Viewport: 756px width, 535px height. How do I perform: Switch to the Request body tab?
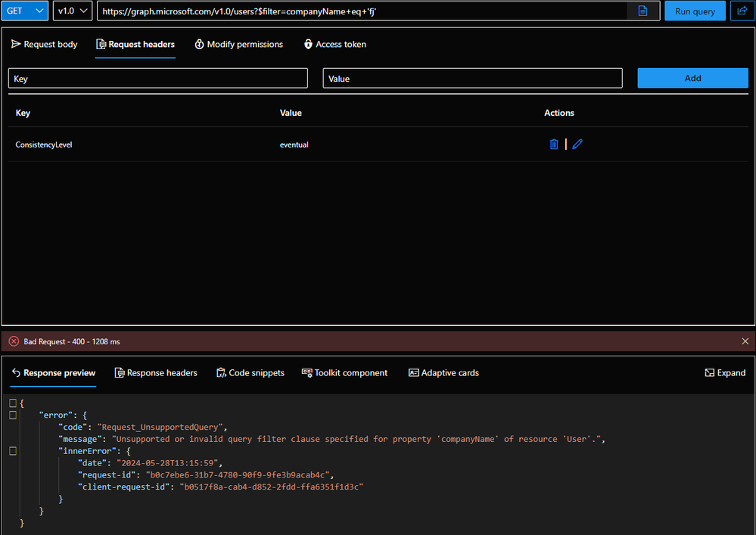pyautogui.click(x=45, y=45)
